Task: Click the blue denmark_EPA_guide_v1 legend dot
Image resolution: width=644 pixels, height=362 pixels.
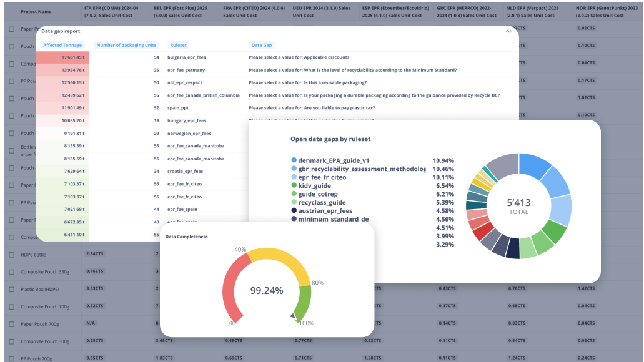Action: pos(294,160)
